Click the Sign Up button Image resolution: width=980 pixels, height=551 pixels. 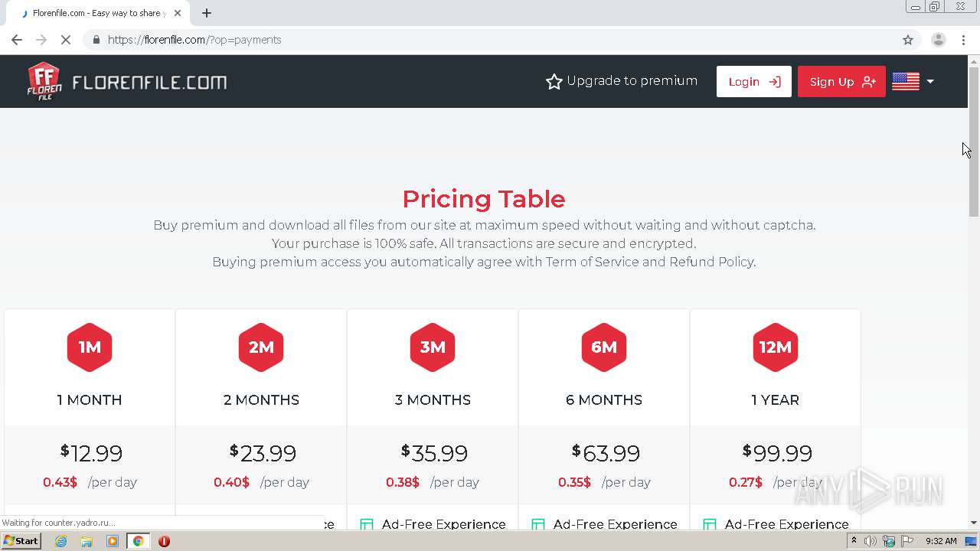pyautogui.click(x=841, y=82)
